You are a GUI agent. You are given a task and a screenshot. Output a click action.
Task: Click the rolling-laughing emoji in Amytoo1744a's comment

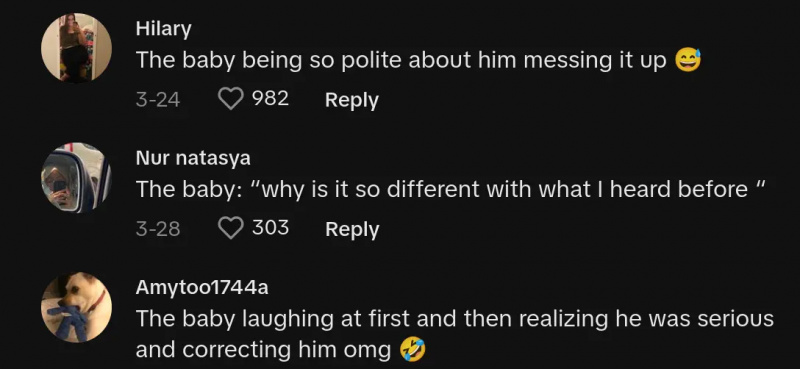click(412, 350)
